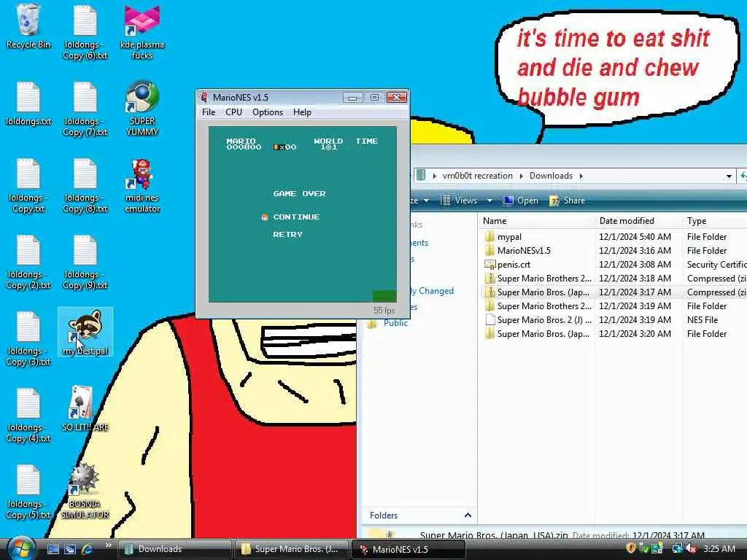The width and height of the screenshot is (747, 560).
Task: Click the penis.crt certificate file icon
Action: click(x=489, y=264)
